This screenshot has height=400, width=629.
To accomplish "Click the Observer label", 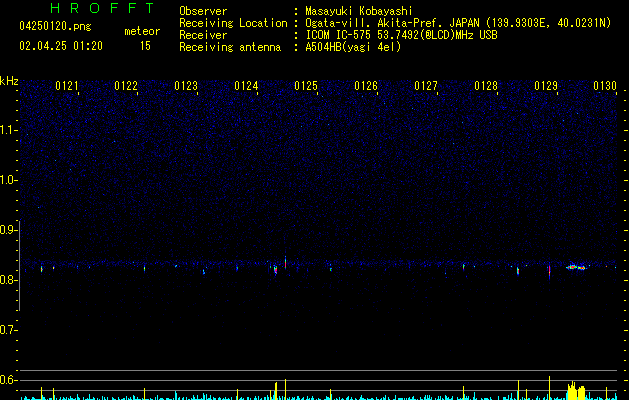I will [x=203, y=11].
